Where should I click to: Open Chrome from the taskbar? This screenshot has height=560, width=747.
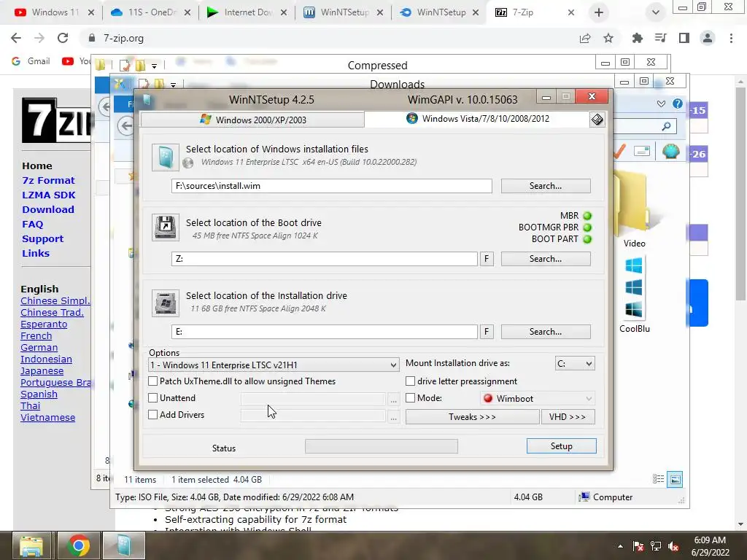[x=79, y=545]
